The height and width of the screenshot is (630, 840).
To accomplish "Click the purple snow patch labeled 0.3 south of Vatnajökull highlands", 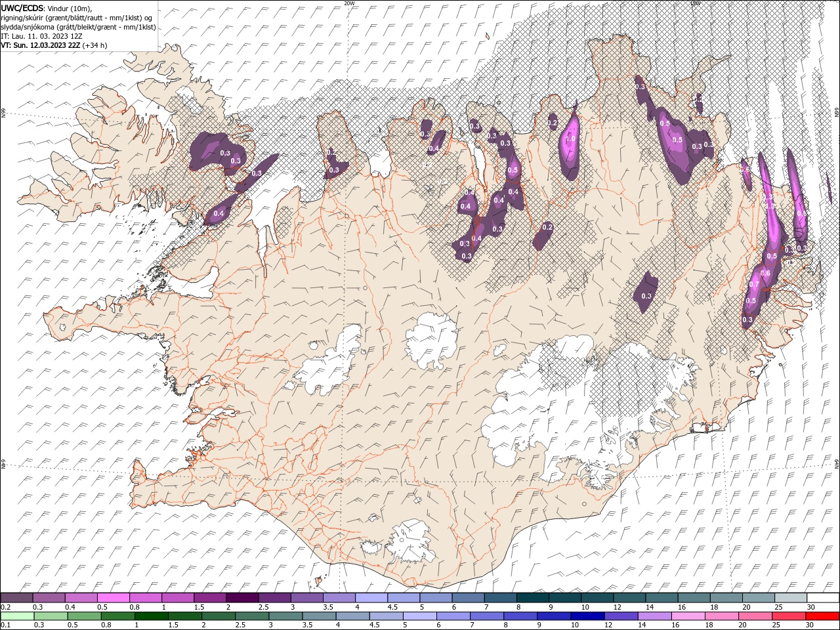I will 646,292.
